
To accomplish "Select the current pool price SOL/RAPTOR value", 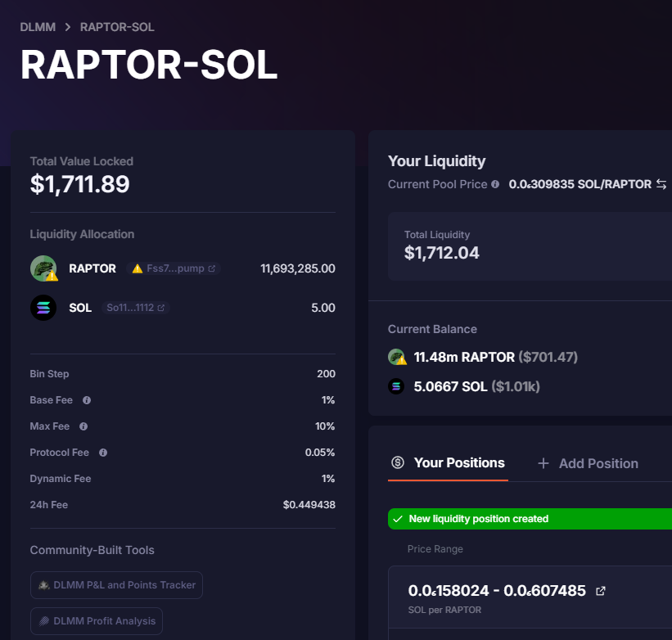I will click(x=580, y=184).
